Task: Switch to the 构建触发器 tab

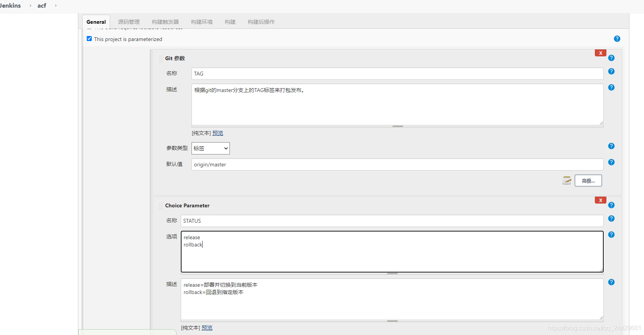Action: [165, 22]
